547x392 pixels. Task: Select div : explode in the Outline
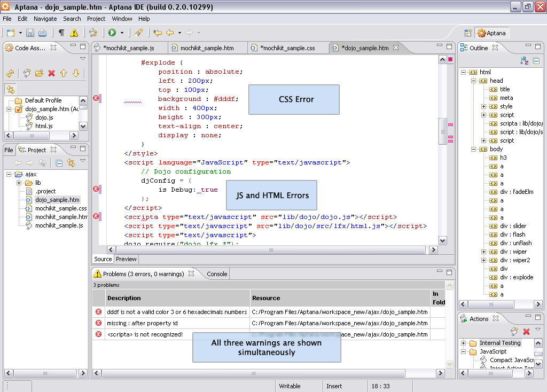click(517, 278)
